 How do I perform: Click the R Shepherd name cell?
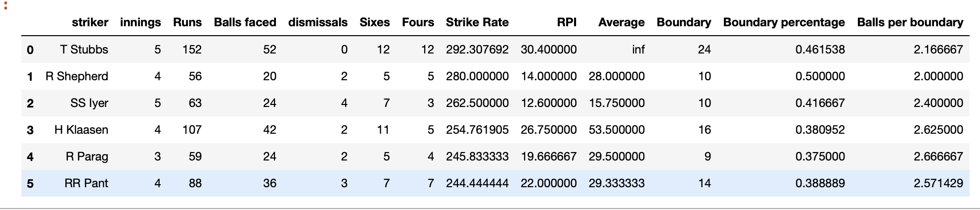77,76
